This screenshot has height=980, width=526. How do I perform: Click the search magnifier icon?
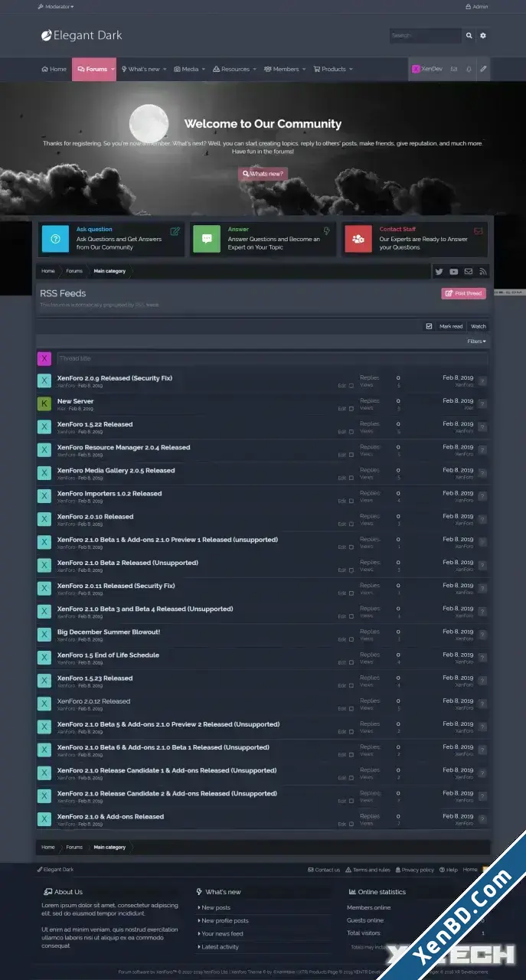(469, 35)
